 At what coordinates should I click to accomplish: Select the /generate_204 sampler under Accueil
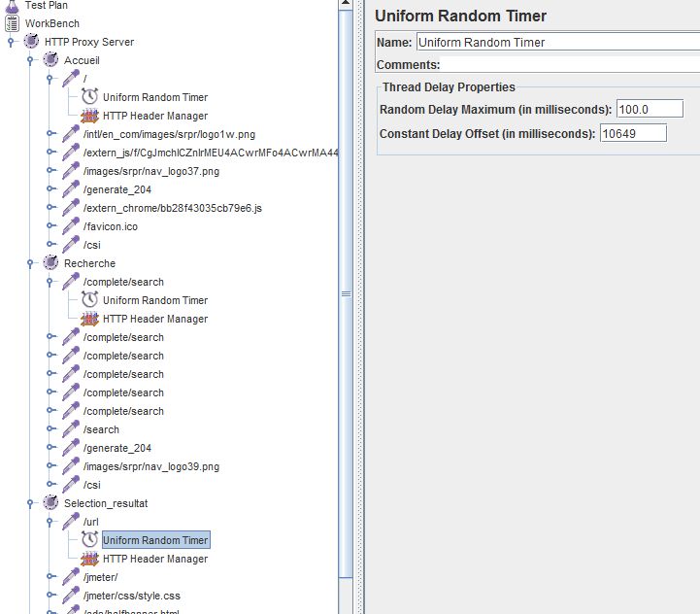click(x=117, y=189)
